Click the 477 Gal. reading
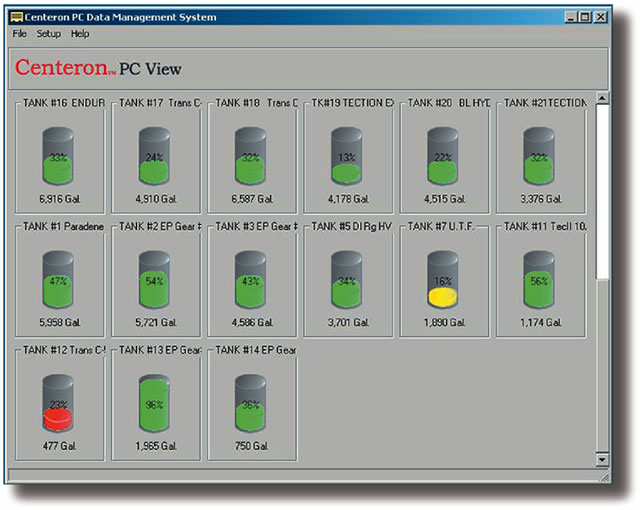The image size is (640, 510). [x=60, y=446]
